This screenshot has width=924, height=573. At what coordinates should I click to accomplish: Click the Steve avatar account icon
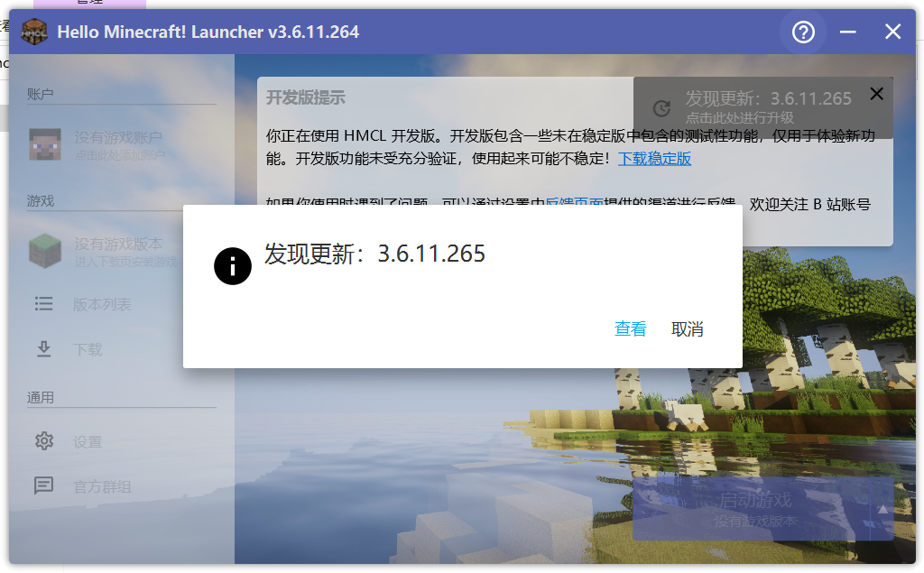tap(43, 144)
